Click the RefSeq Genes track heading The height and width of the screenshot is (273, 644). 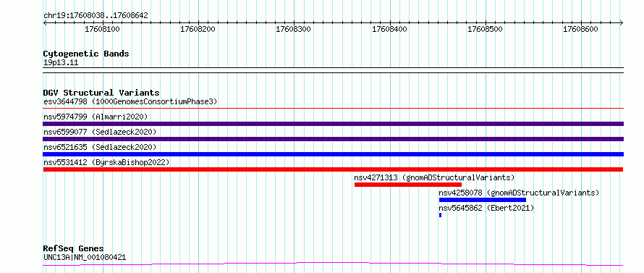click(x=73, y=248)
